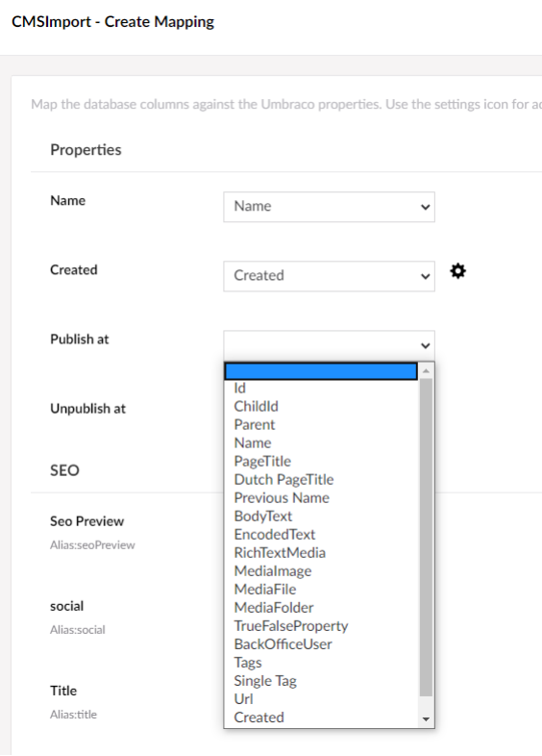
Task: Select the blank option in dropdown list
Action: 321,371
